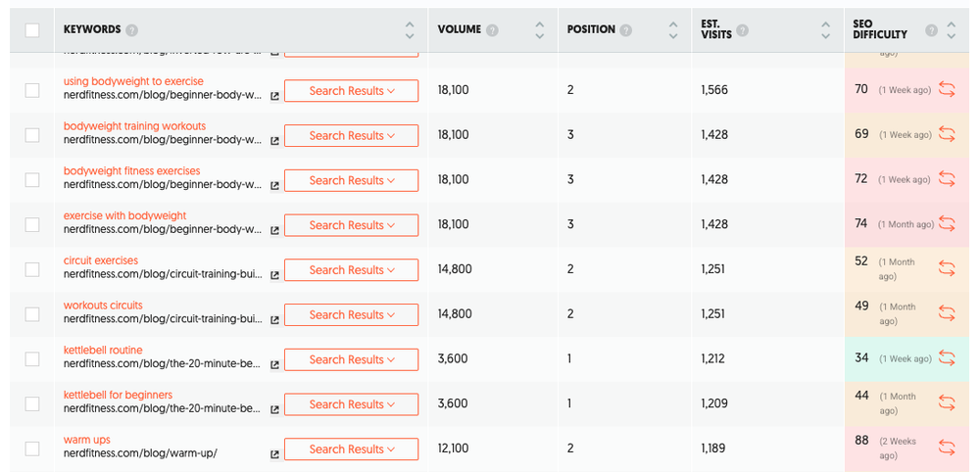Check the 'circuit exercises' row checkbox
The width and height of the screenshot is (980, 472).
pos(32,269)
